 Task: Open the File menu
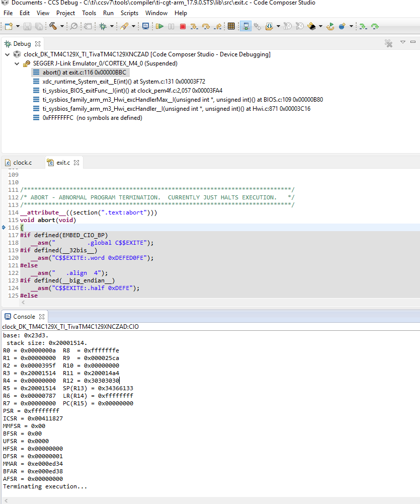(8, 13)
